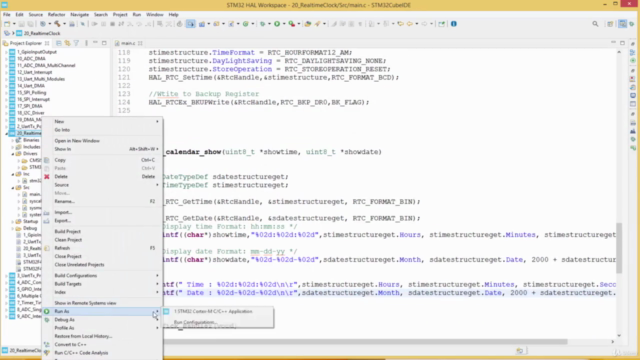The height and width of the screenshot is (360, 640).
Task: Click the back navigation yellow arrow icon
Action: click(409, 24)
